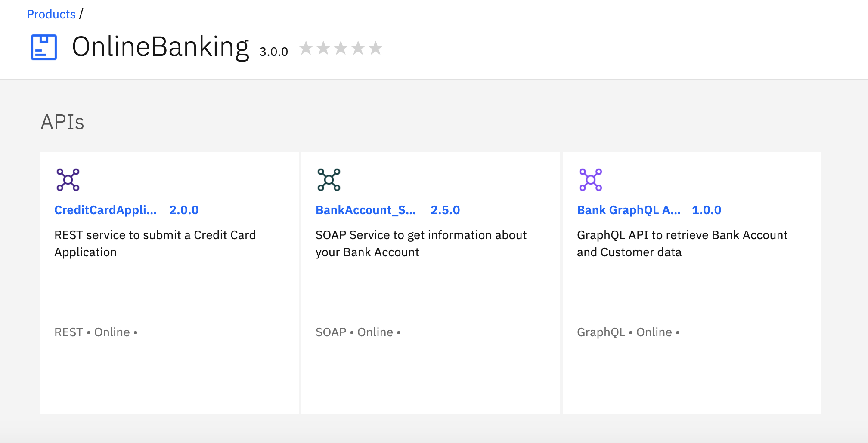The width and height of the screenshot is (868, 443).
Task: Rate OnlineBanking two stars
Action: point(323,48)
